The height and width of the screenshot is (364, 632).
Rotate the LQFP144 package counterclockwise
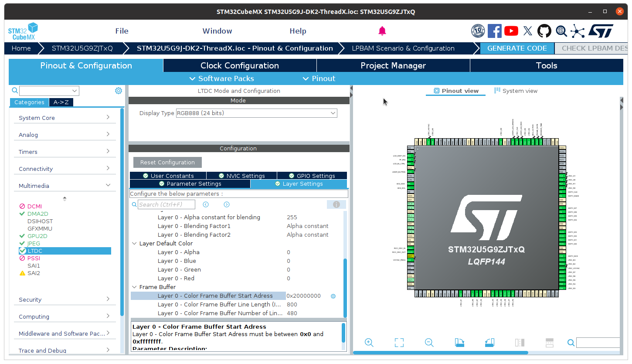point(489,343)
